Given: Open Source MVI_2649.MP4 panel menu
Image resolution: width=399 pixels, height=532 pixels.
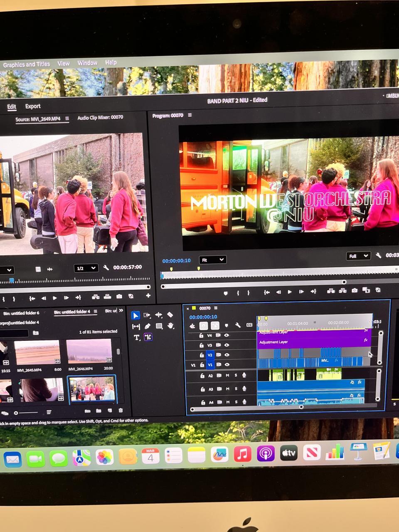Looking at the screenshot, I should click(67, 118).
